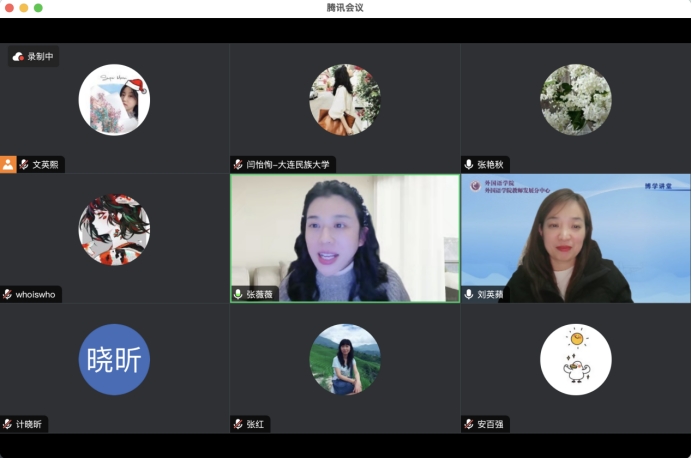Click the cloud recording indicator icon
Viewport: 692px width, 459px height.
tap(18, 57)
